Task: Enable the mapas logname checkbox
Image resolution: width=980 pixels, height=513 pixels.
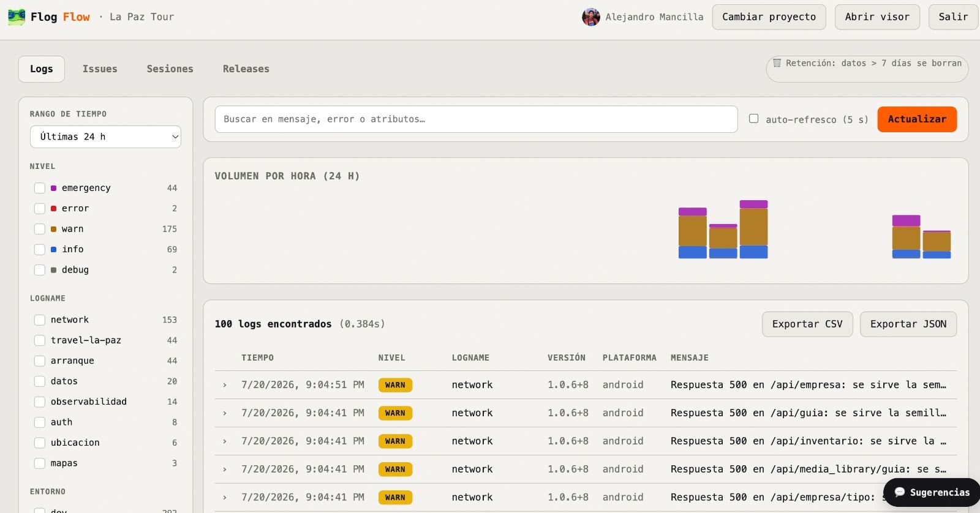Action: [40, 463]
